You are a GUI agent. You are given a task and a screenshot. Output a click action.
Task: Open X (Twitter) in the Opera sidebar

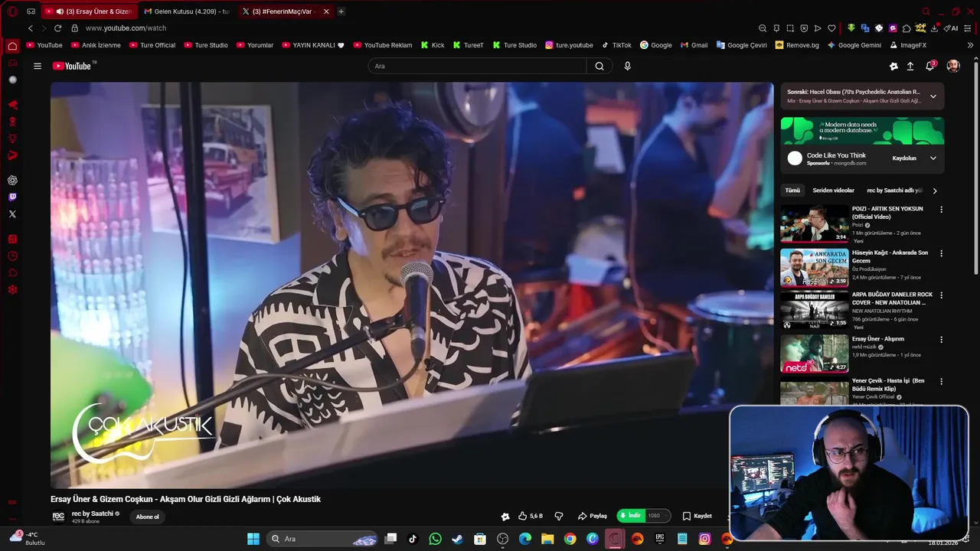tap(12, 214)
